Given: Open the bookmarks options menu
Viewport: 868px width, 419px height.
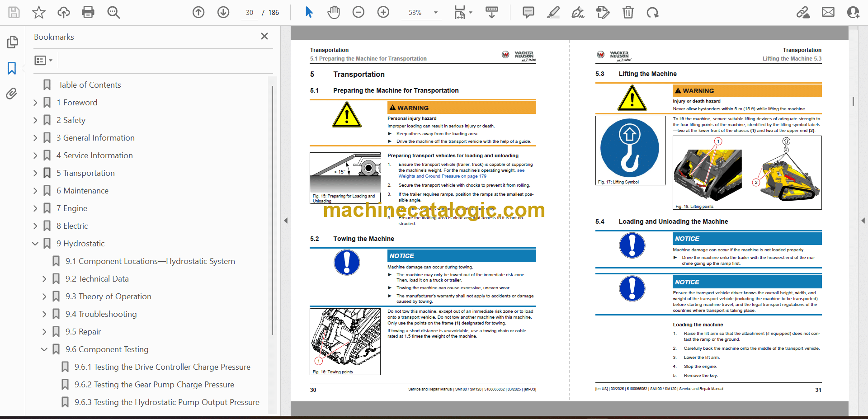Looking at the screenshot, I should pyautogui.click(x=43, y=60).
